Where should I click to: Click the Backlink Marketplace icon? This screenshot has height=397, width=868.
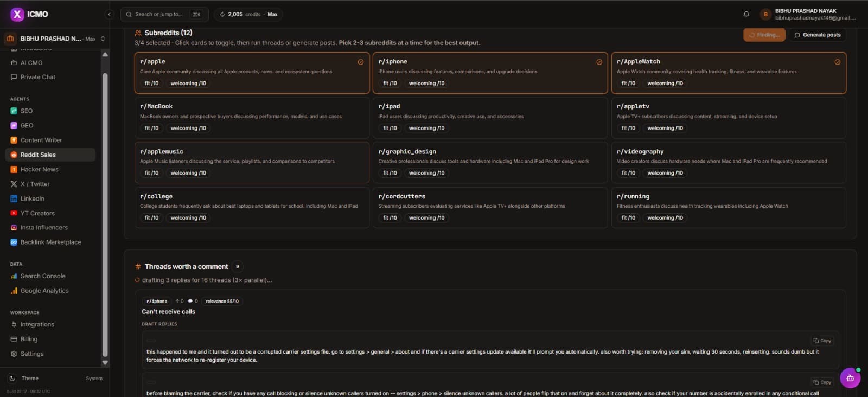14,242
